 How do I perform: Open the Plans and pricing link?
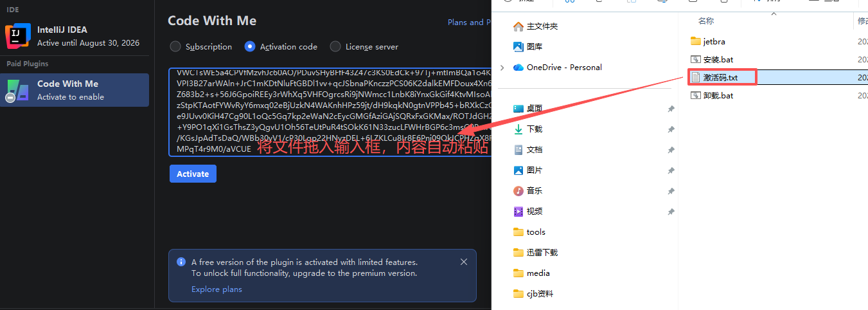click(x=470, y=22)
